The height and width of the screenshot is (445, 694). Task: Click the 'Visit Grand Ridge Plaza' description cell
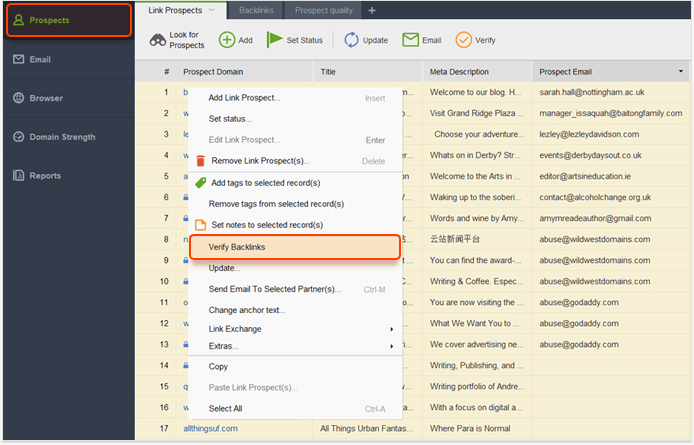coord(477,113)
